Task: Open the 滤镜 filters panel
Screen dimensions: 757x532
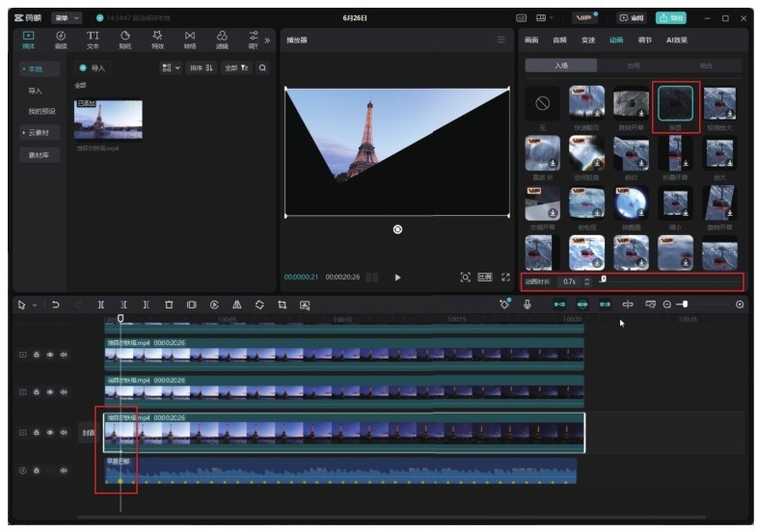Action: (x=222, y=40)
